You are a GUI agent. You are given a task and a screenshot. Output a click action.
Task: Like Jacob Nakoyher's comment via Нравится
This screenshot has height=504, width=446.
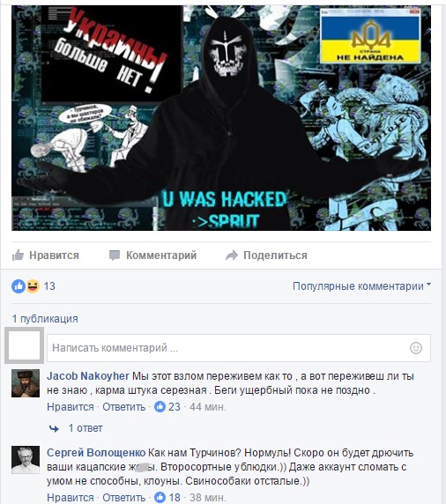point(71,407)
